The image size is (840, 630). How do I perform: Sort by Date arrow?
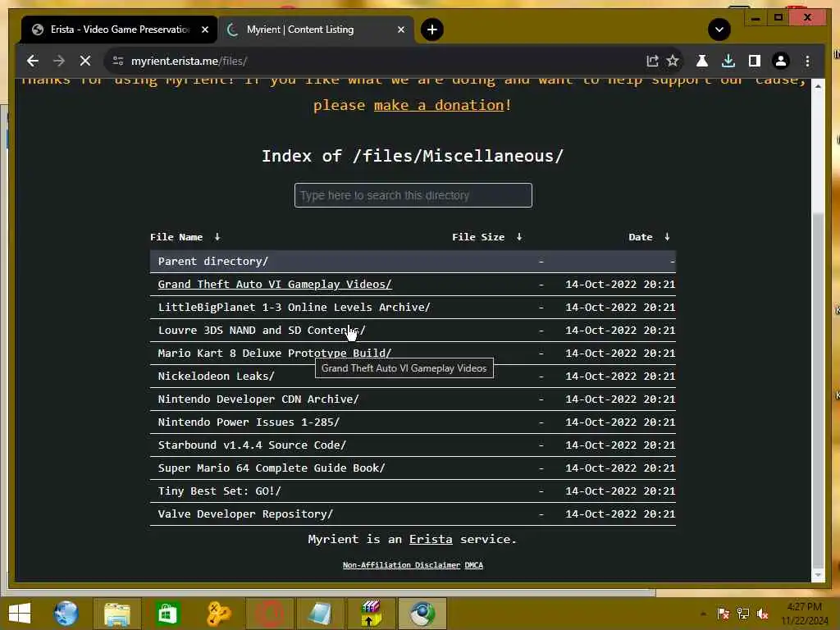pyautogui.click(x=667, y=237)
